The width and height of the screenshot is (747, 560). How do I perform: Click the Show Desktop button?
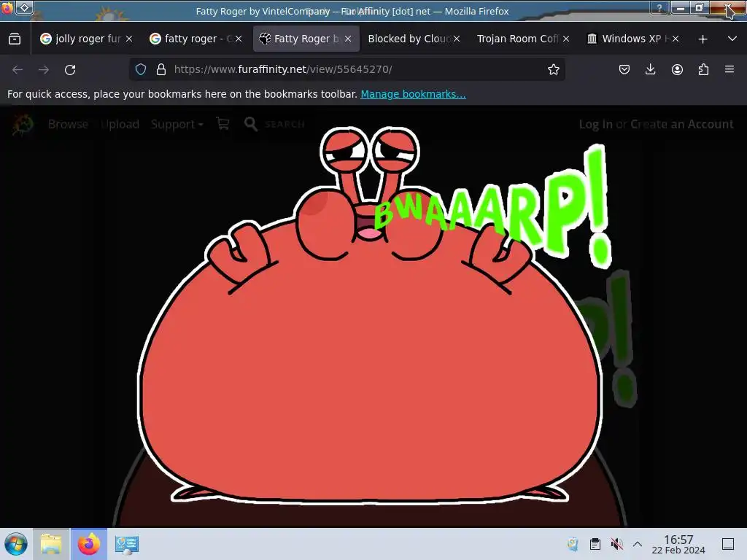tap(728, 544)
